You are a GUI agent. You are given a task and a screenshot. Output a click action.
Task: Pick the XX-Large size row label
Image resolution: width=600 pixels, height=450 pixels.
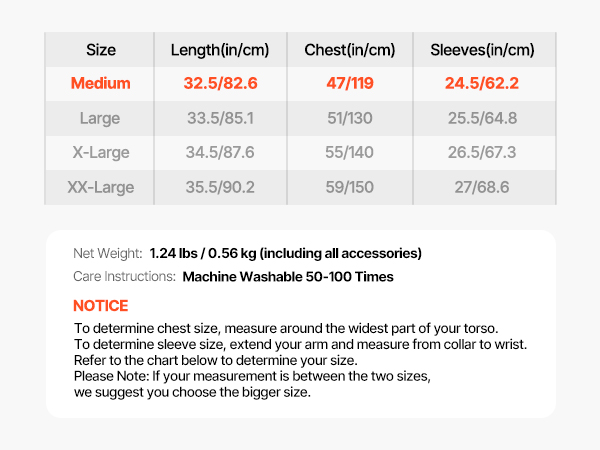100,187
